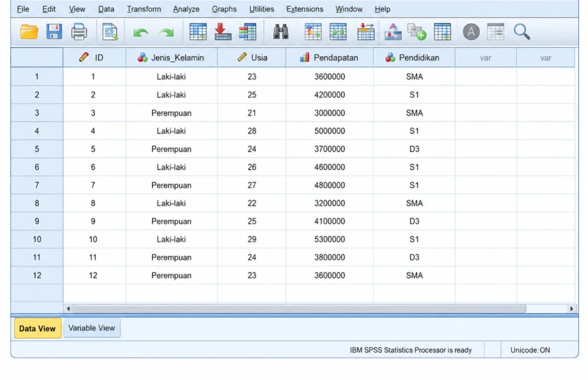Click Usia cell 29
Viewport: 588px width, 380px height.
click(x=252, y=239)
